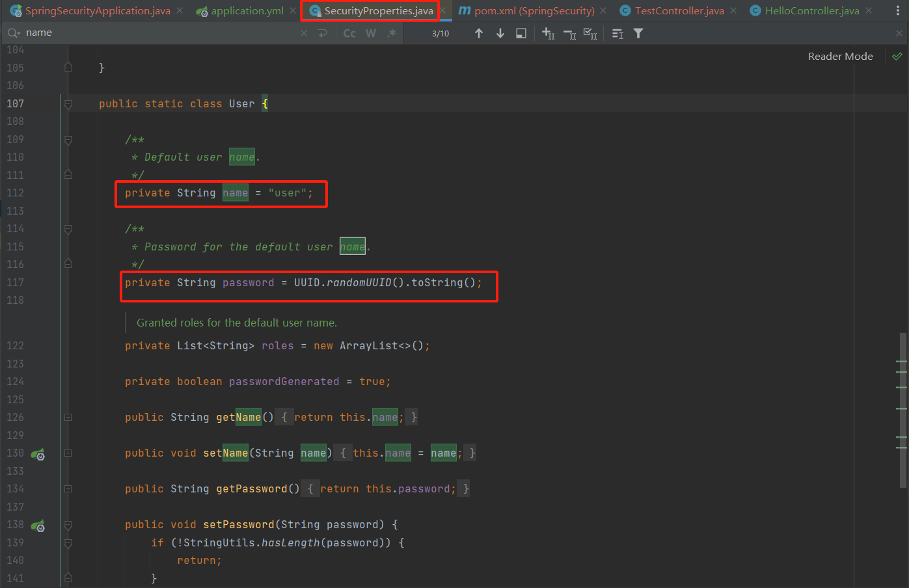909x588 pixels.
Task: Open editor tabs more-options menu
Action: [898, 11]
